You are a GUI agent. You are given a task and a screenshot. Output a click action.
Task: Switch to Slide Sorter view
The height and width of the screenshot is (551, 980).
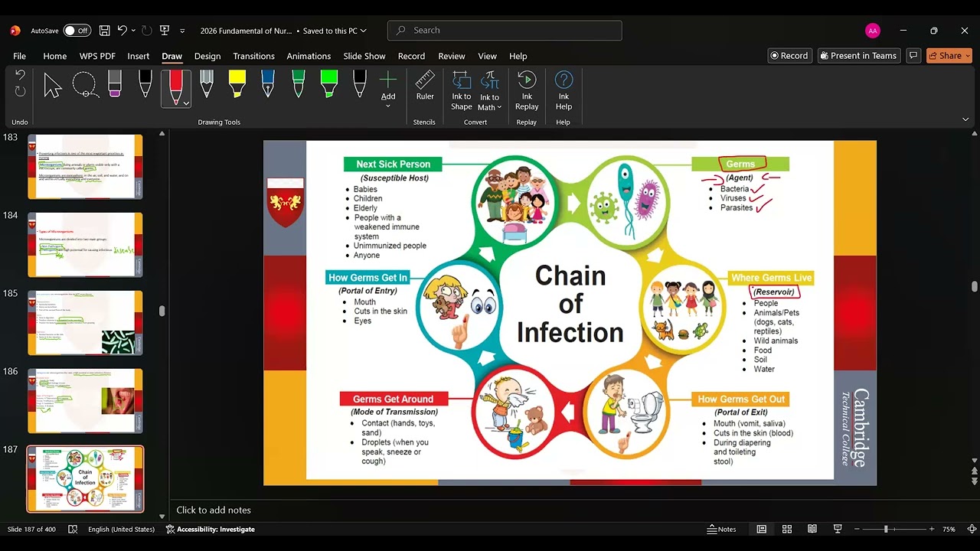[x=787, y=529]
